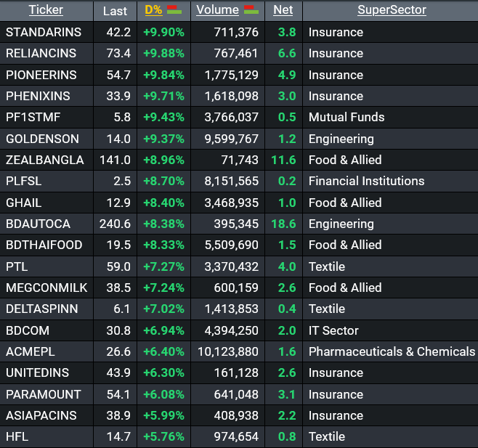Select the RELIANCINS ticker
The image size is (478, 448).
click(41, 53)
